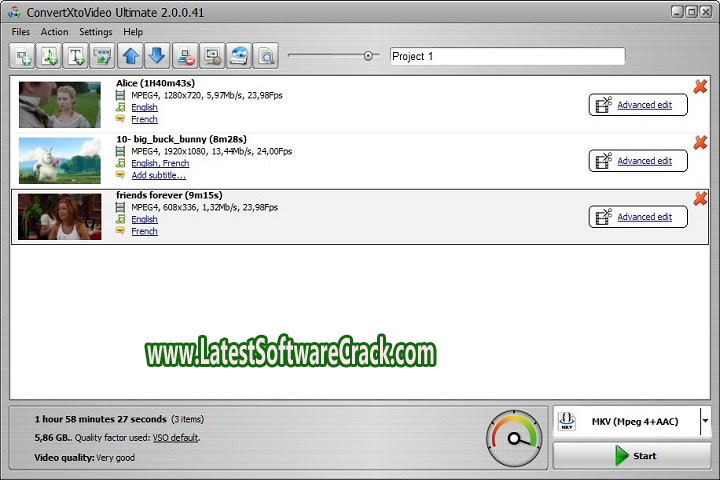
Task: Open the output format dropdown arrow
Action: pos(705,421)
